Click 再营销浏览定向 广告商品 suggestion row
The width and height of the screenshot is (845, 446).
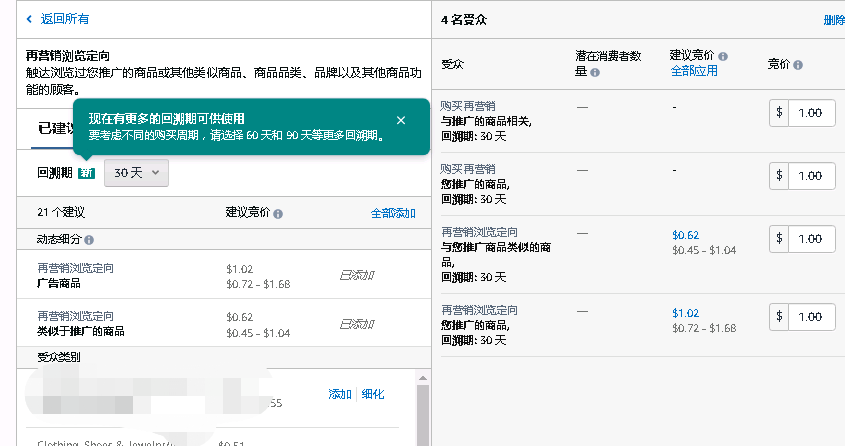tap(224, 275)
